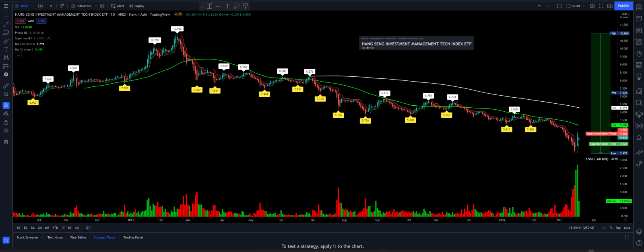The image size is (644, 252).
Task: Select the trend line drawing tool
Action: pyautogui.click(x=6, y=25)
